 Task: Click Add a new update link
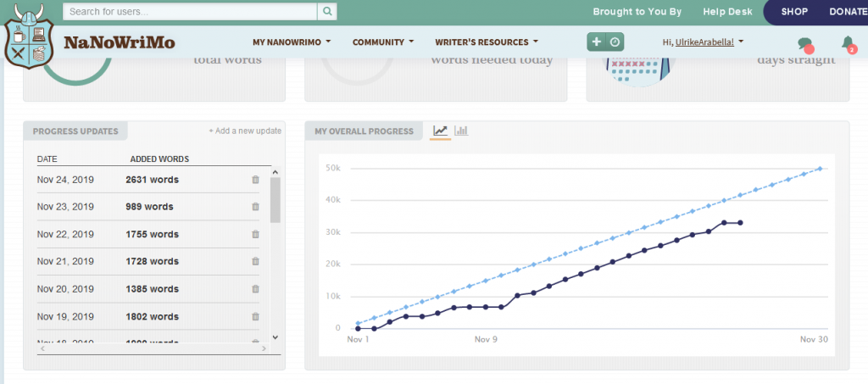(245, 131)
